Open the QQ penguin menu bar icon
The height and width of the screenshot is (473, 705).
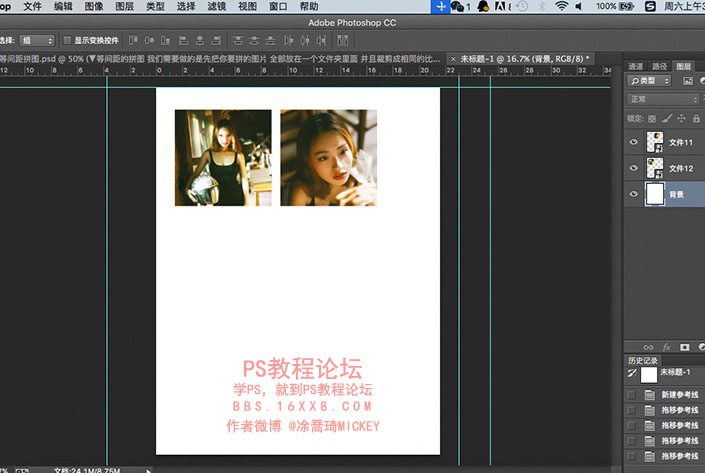point(483,6)
